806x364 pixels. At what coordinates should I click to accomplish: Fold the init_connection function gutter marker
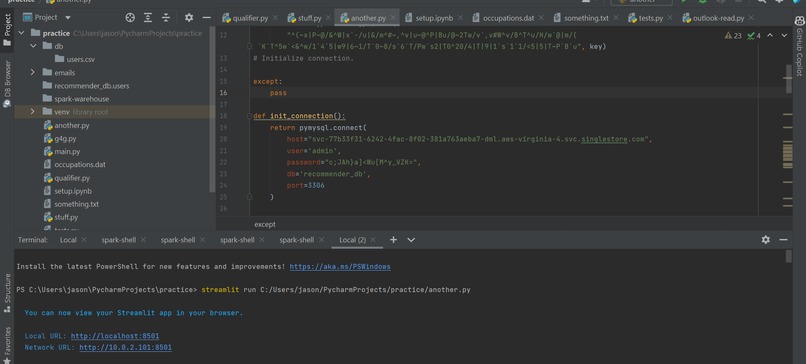click(x=249, y=116)
